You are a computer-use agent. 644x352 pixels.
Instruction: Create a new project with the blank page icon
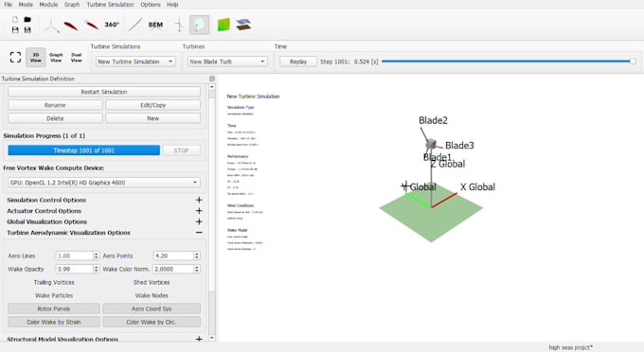pos(15,20)
